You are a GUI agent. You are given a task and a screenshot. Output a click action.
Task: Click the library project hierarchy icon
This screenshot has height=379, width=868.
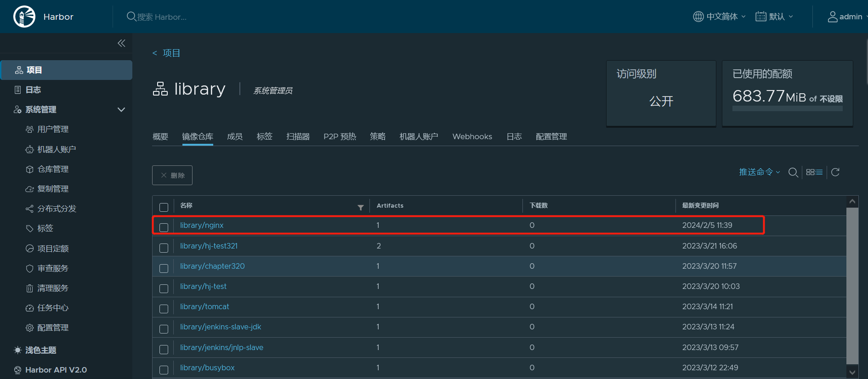(x=160, y=89)
